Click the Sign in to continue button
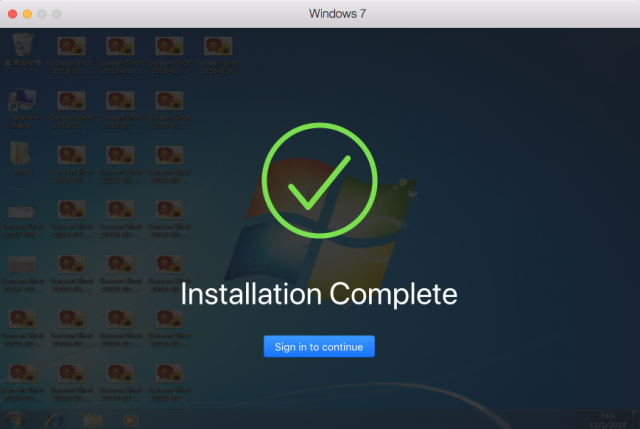640x429 pixels. pos(319,347)
